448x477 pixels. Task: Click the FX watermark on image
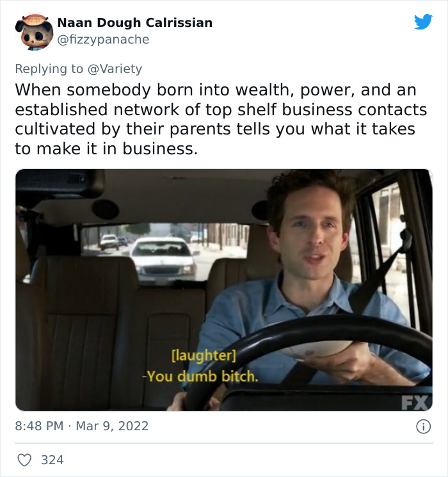415,403
